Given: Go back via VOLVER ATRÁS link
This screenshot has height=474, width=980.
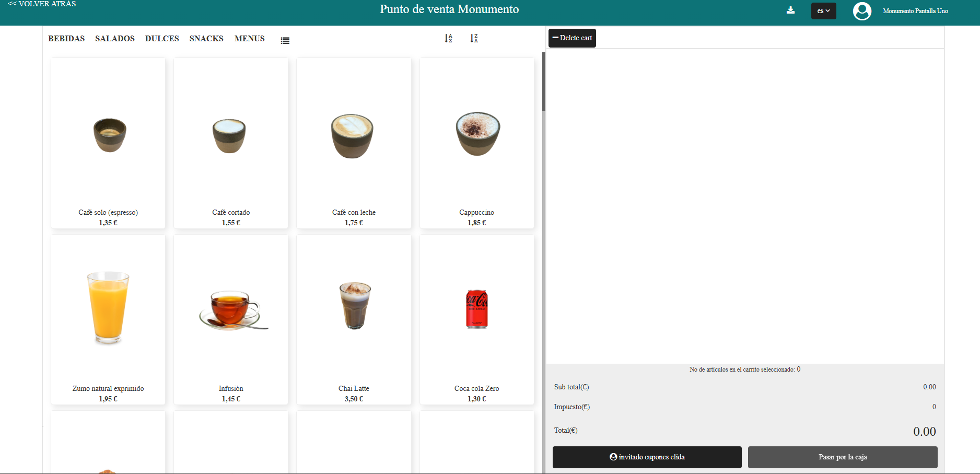Looking at the screenshot, I should [42, 4].
